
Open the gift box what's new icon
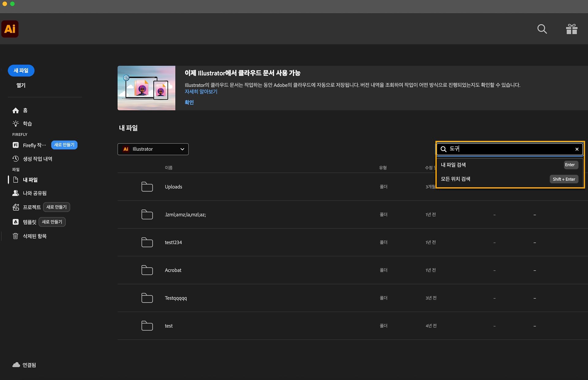(571, 29)
